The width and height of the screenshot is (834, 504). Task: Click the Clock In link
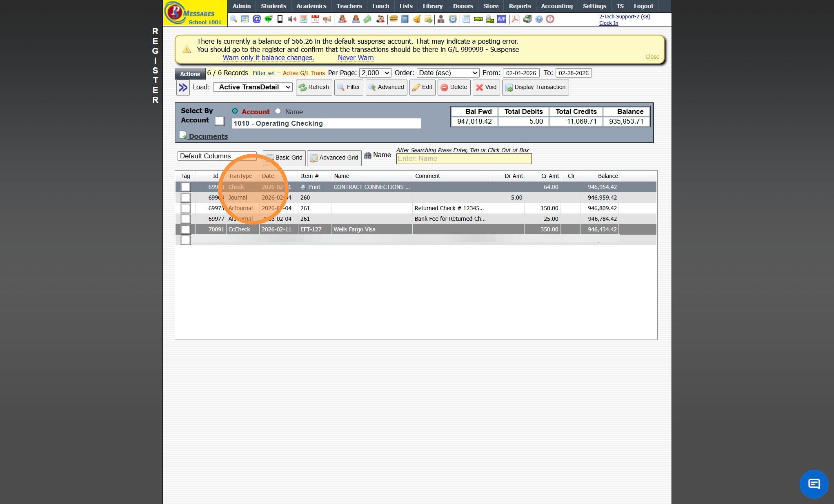point(609,23)
